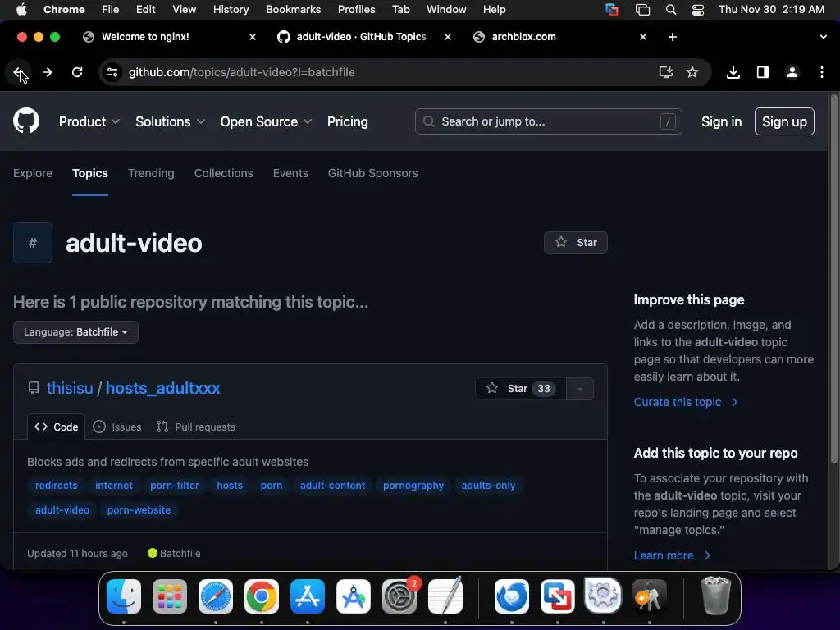Viewport: 840px width, 630px height.
Task: Bookmark this page with the star icon
Action: 692,72
